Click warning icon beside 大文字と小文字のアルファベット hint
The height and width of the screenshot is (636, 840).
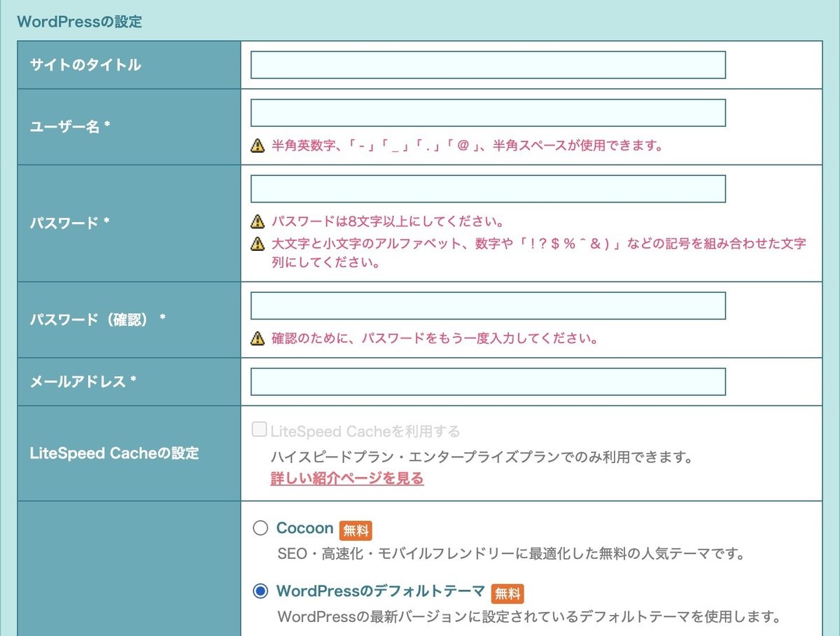258,244
